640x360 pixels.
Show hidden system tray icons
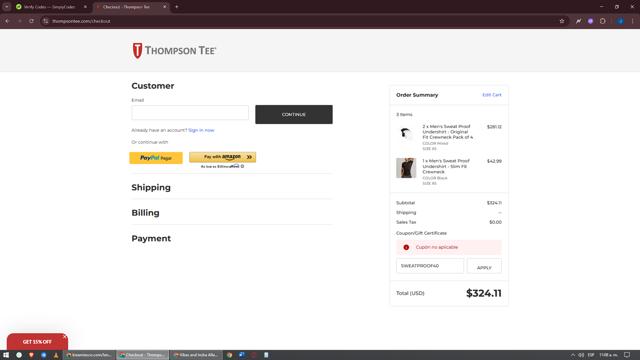click(x=573, y=355)
